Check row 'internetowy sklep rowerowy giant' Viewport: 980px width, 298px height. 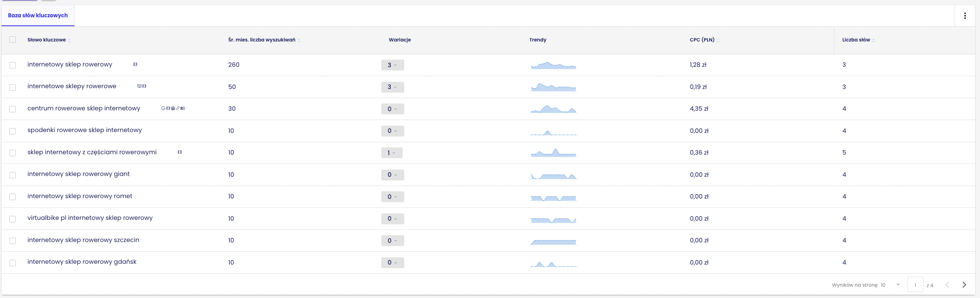coord(12,175)
